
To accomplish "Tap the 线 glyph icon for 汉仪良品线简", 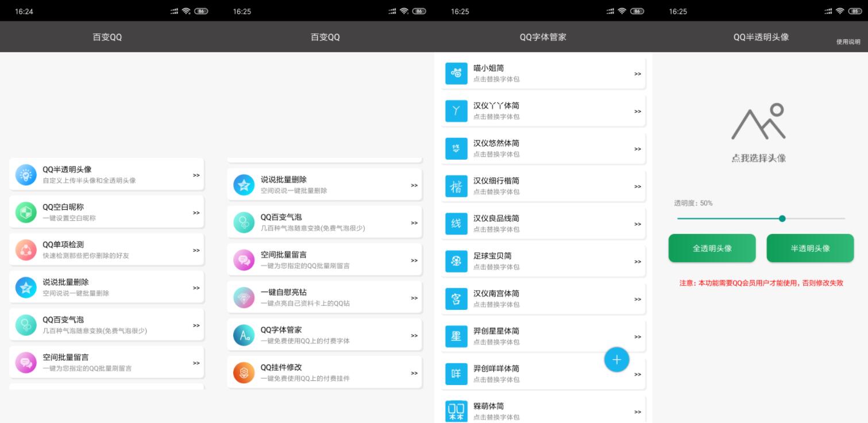I will (456, 224).
